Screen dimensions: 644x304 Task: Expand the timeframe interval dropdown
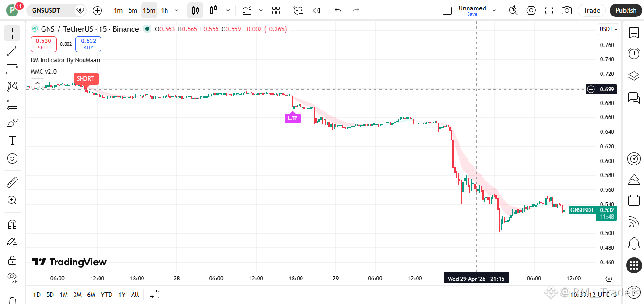176,10
